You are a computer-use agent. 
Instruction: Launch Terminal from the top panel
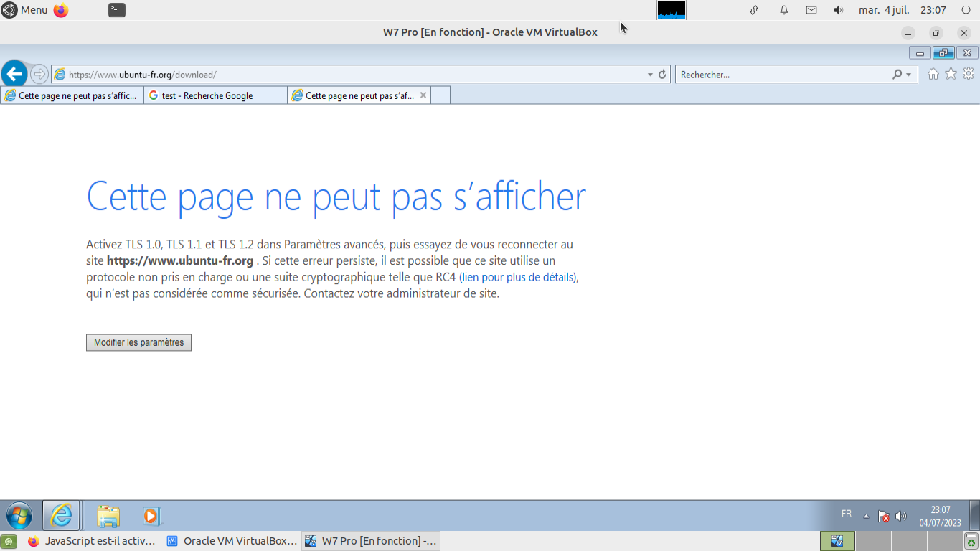[117, 10]
